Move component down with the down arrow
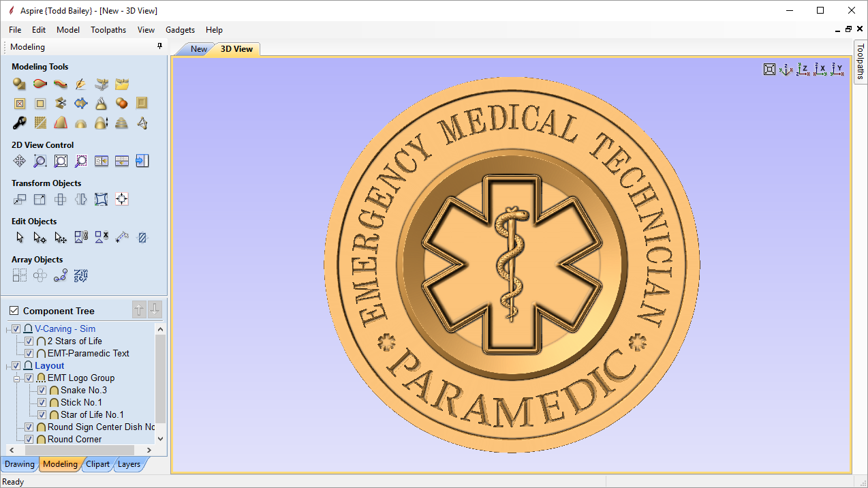 click(x=155, y=310)
